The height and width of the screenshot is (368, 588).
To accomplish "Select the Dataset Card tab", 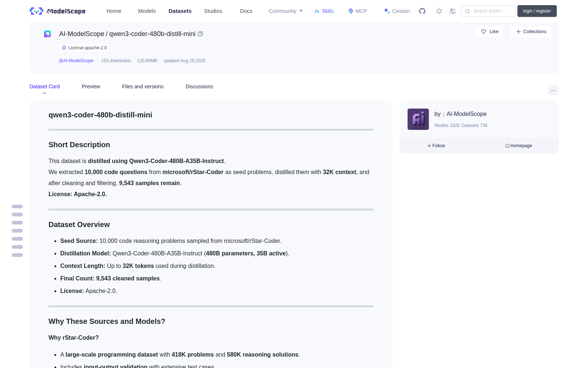I will (x=44, y=86).
